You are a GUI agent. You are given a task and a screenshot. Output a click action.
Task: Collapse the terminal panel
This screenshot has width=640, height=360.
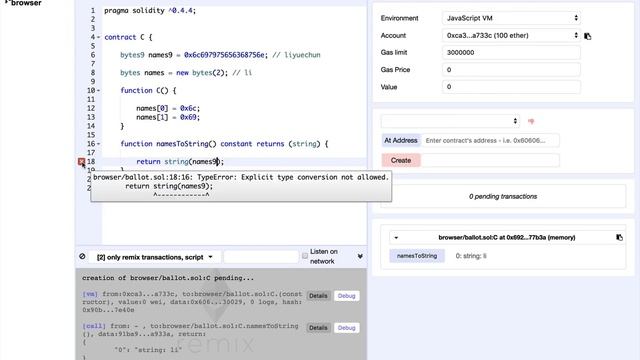click(x=360, y=256)
